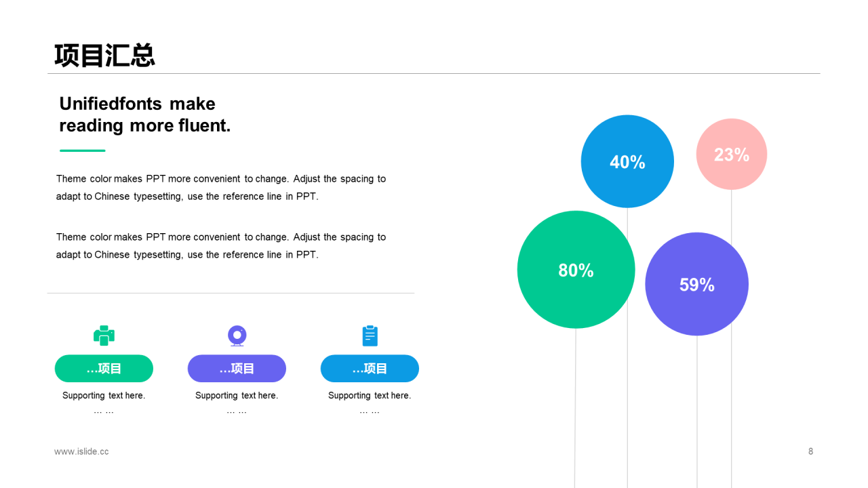Viewport: 868px width, 488px height.
Task: Click the 项目汇总 slide title
Action: 105,56
